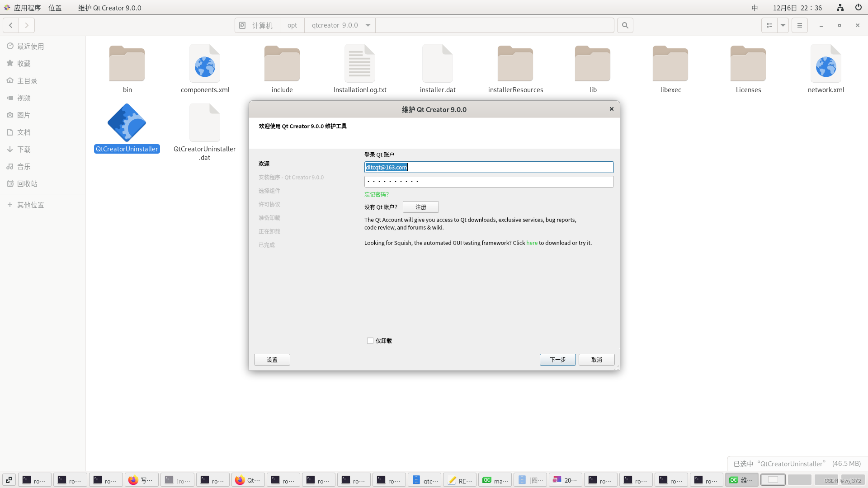The width and height of the screenshot is (868, 488).
Task: Click the 忘记密码? link
Action: pos(376,194)
